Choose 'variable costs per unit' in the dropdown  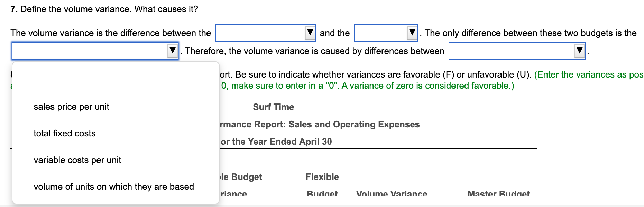coord(77,160)
